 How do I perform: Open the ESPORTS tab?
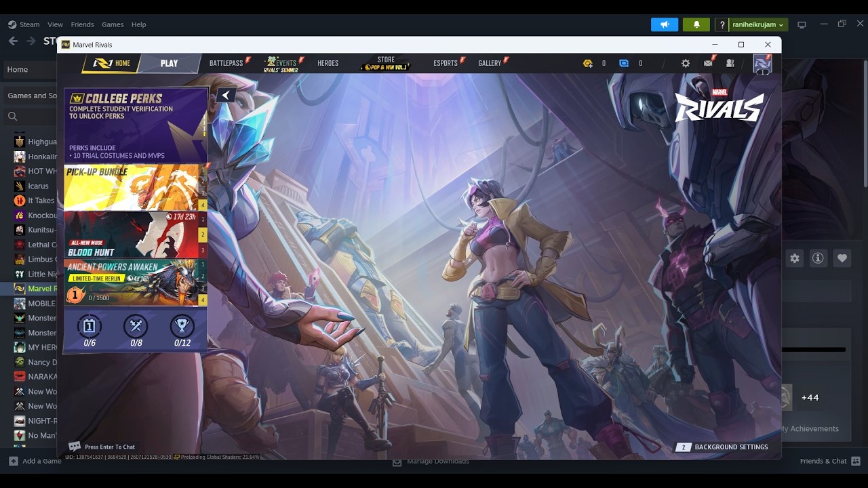tap(446, 63)
